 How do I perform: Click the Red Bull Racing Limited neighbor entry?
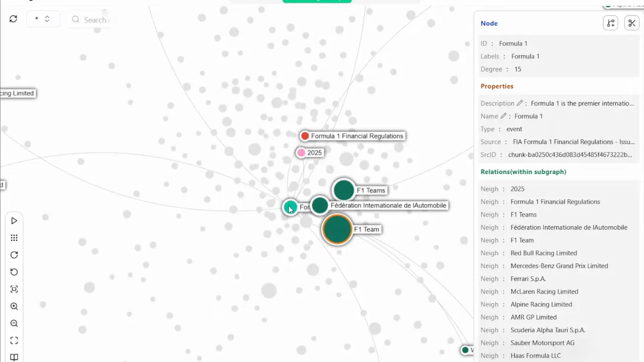[x=543, y=253]
